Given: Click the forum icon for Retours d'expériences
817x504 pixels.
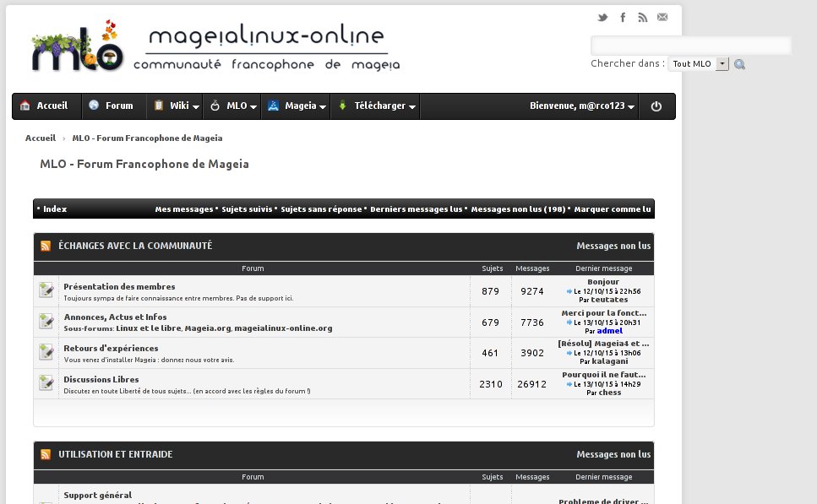Looking at the screenshot, I should click(x=46, y=352).
